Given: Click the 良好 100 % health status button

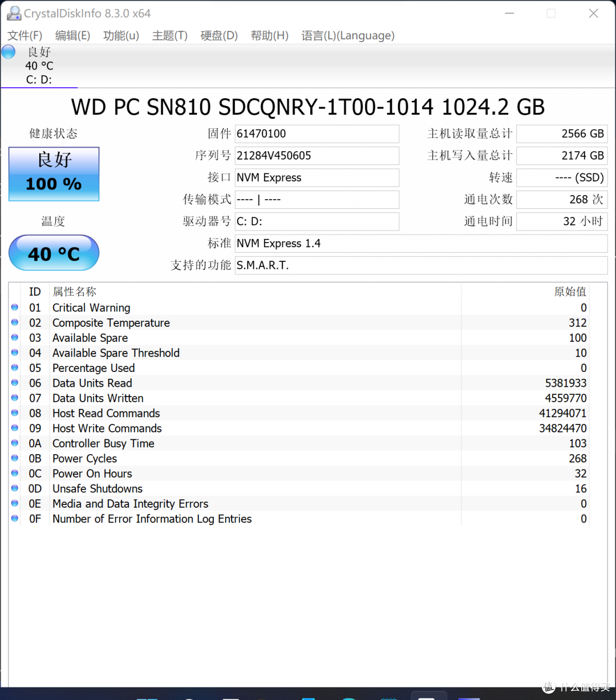Looking at the screenshot, I should pyautogui.click(x=54, y=174).
